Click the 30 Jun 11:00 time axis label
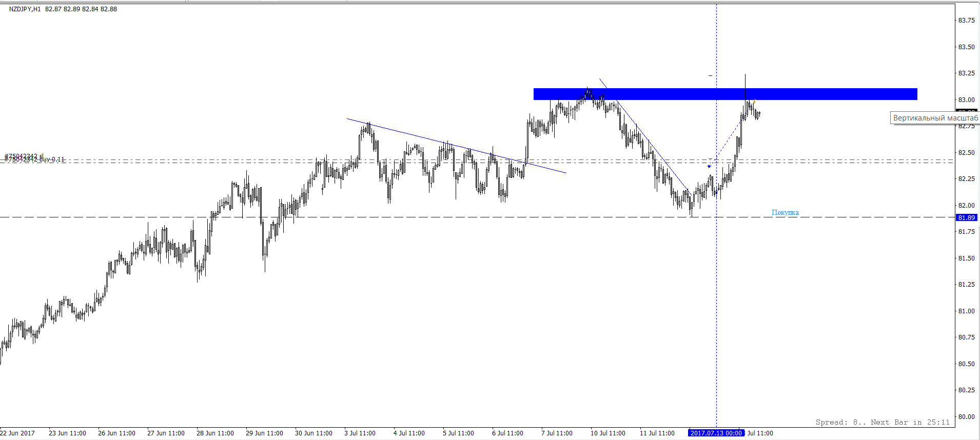The image size is (980, 440). (313, 433)
